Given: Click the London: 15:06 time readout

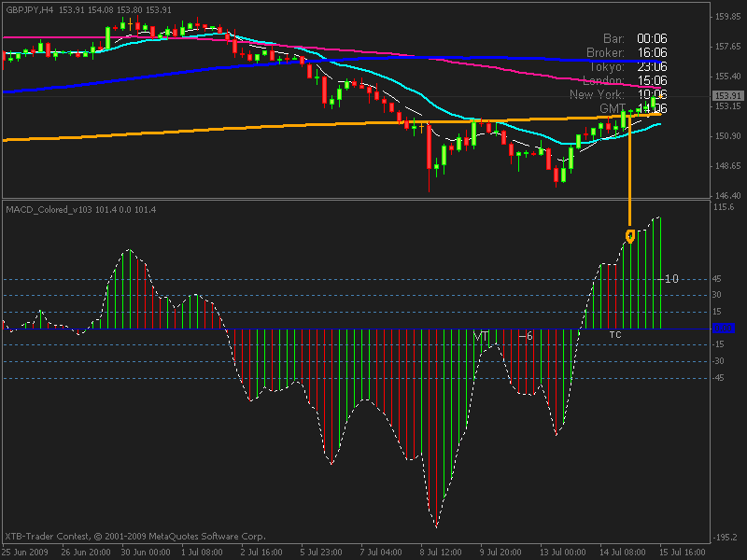Looking at the screenshot, I should click(625, 80).
